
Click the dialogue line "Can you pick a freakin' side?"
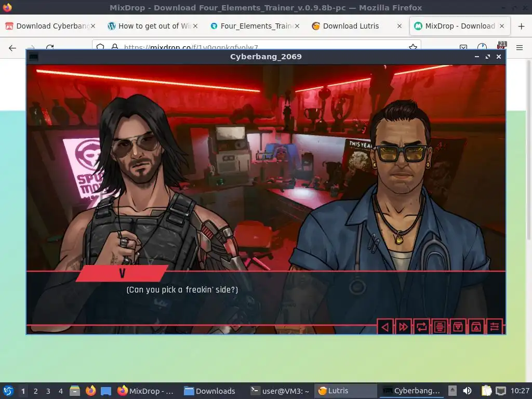pyautogui.click(x=182, y=290)
